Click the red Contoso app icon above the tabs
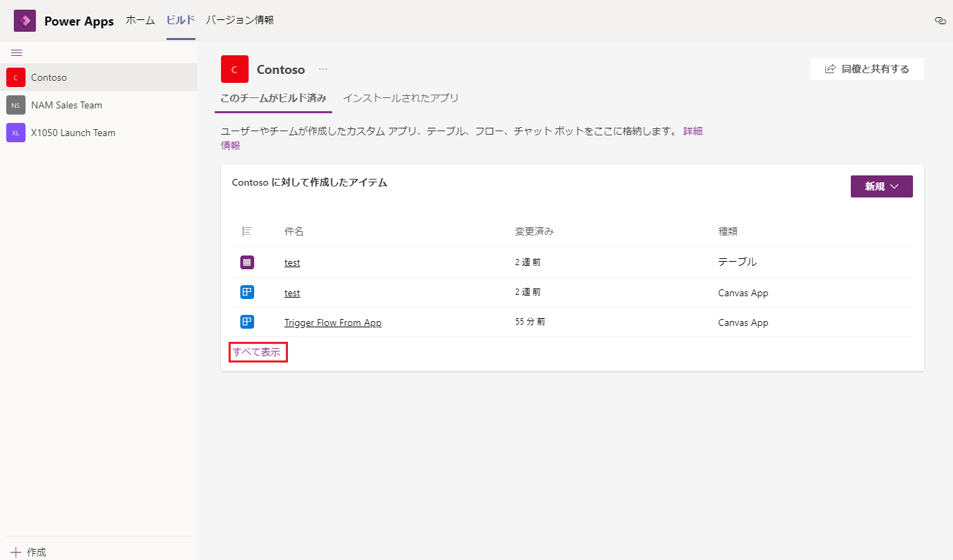This screenshot has height=560, width=953. pyautogui.click(x=235, y=69)
